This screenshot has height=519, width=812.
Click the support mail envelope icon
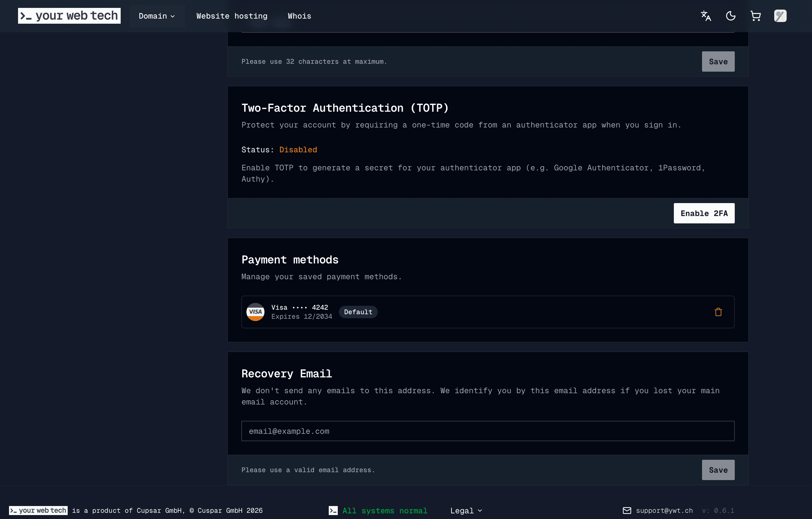pos(627,511)
